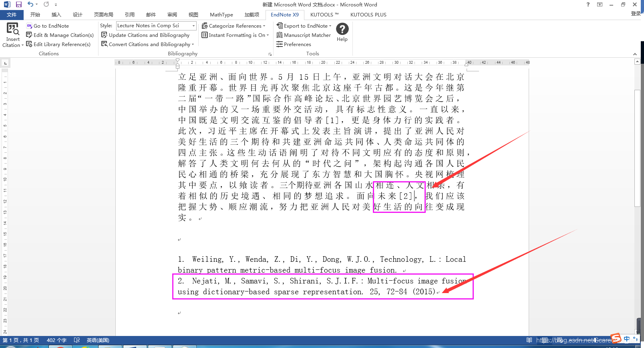Click Convert Citations and Bibliography icon
This screenshot has width=644, height=348.
(x=104, y=44)
